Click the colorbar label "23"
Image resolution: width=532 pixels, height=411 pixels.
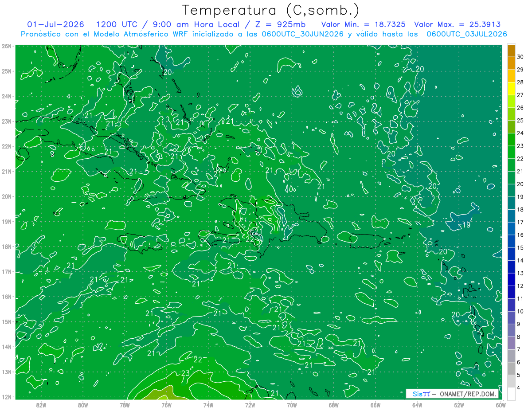point(520,146)
